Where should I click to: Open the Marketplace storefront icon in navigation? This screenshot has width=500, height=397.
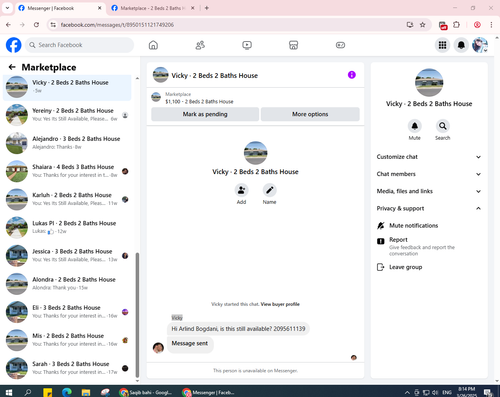(293, 45)
